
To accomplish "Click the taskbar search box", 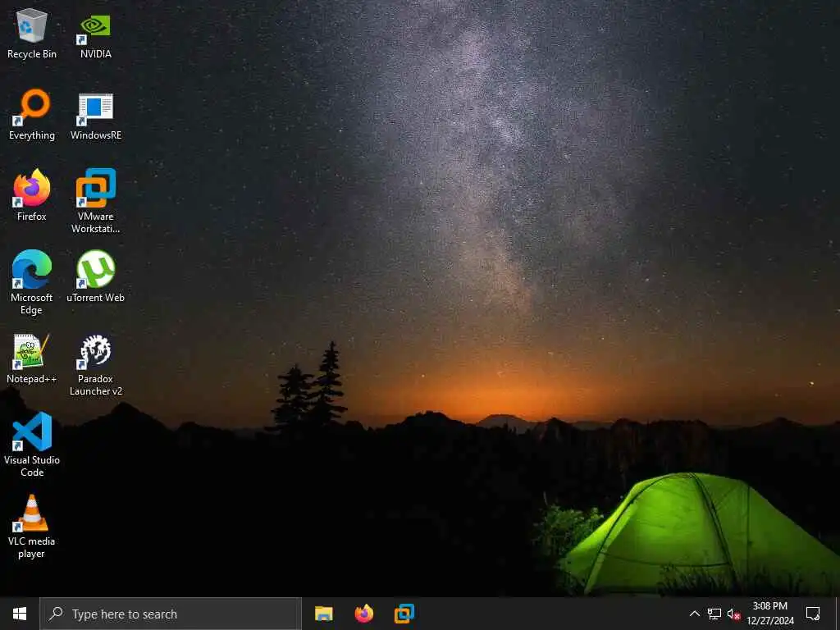I will [171, 614].
